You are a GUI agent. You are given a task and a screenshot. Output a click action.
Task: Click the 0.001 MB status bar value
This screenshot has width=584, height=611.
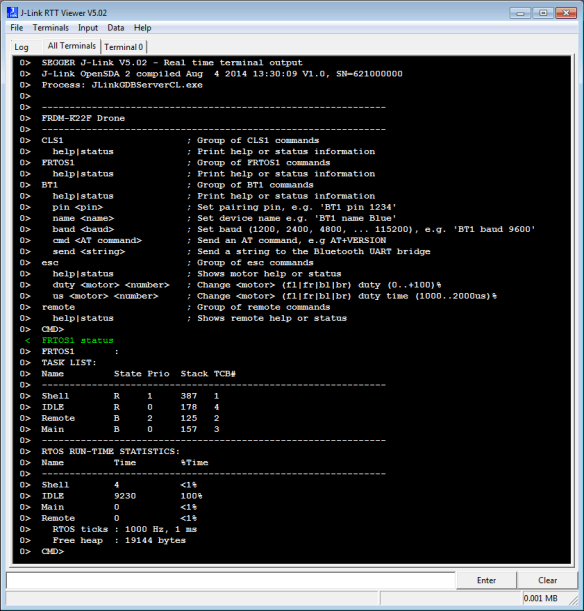pyautogui.click(x=540, y=598)
